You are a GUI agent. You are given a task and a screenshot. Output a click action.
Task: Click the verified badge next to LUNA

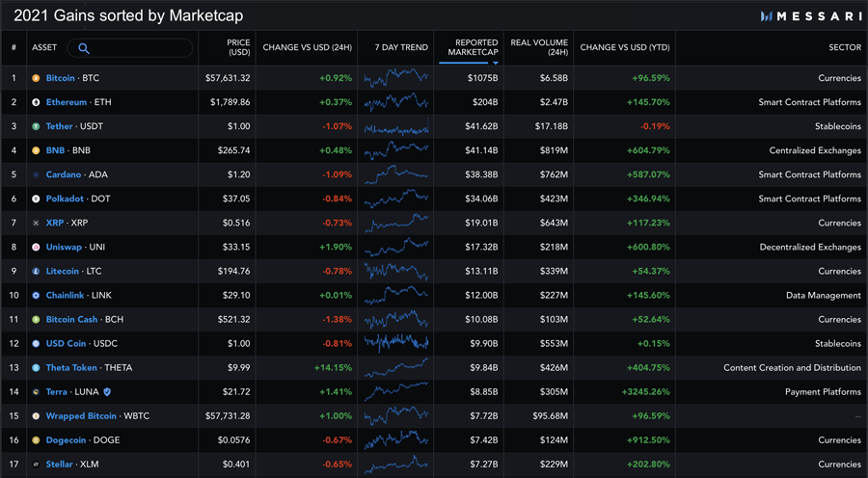(107, 391)
